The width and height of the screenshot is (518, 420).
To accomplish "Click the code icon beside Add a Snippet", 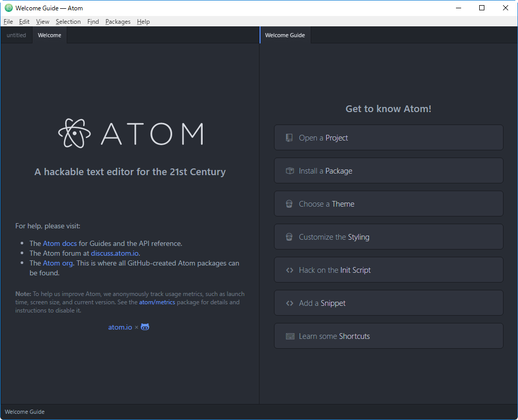I will (290, 303).
